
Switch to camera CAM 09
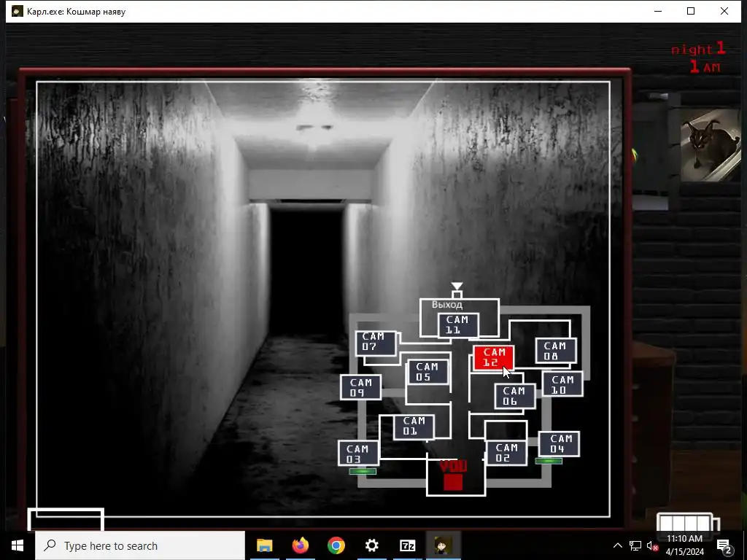tap(360, 387)
